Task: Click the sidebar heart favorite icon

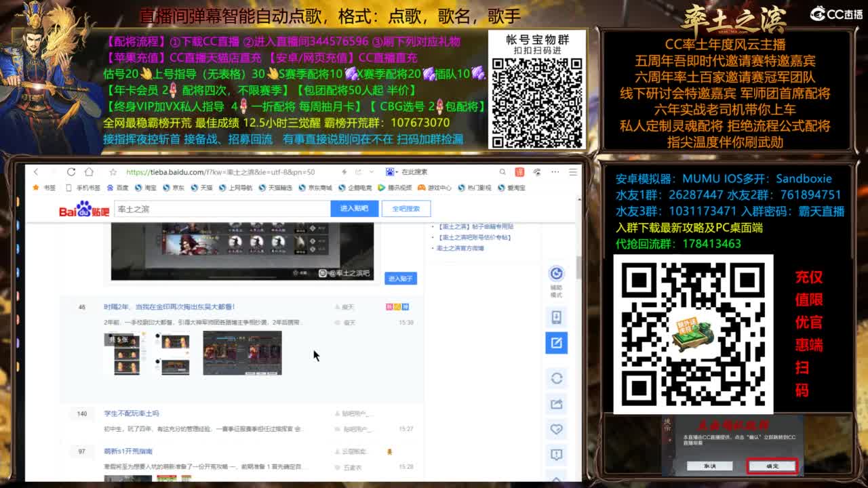Action: coord(556,429)
